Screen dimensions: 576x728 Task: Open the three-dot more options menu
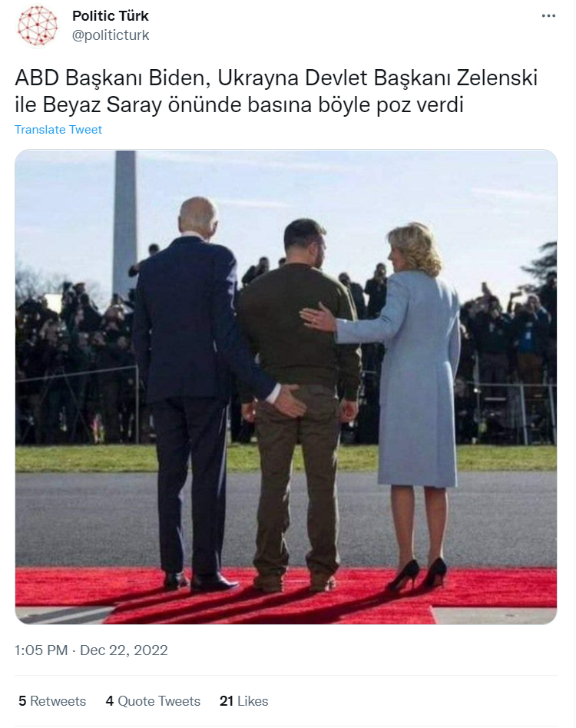(548, 16)
